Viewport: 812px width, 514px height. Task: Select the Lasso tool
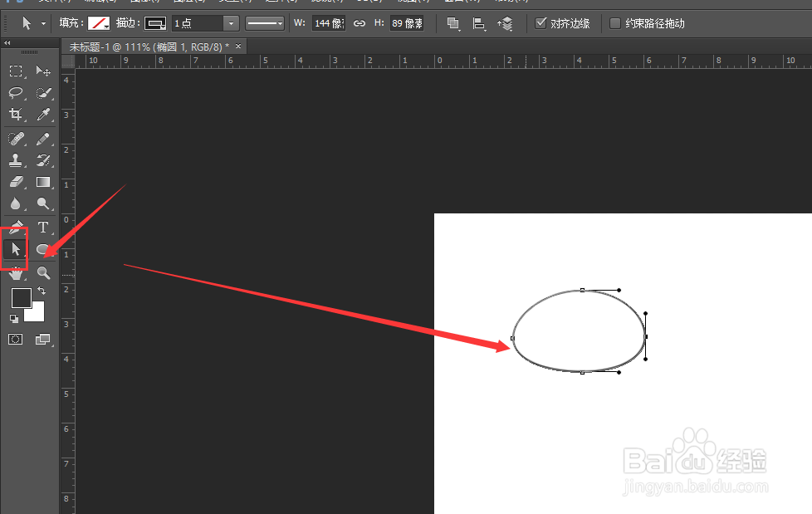click(x=16, y=93)
